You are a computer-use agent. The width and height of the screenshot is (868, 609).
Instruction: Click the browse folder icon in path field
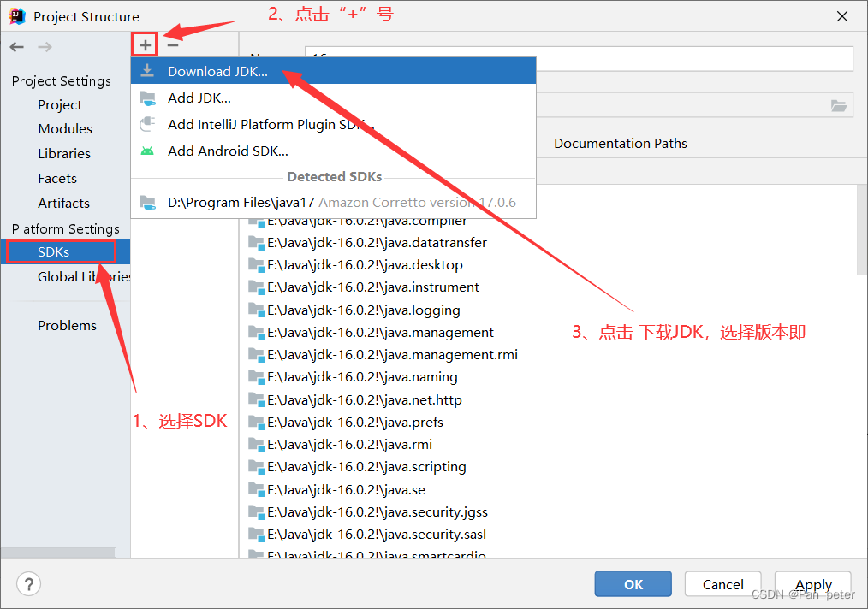pyautogui.click(x=839, y=106)
